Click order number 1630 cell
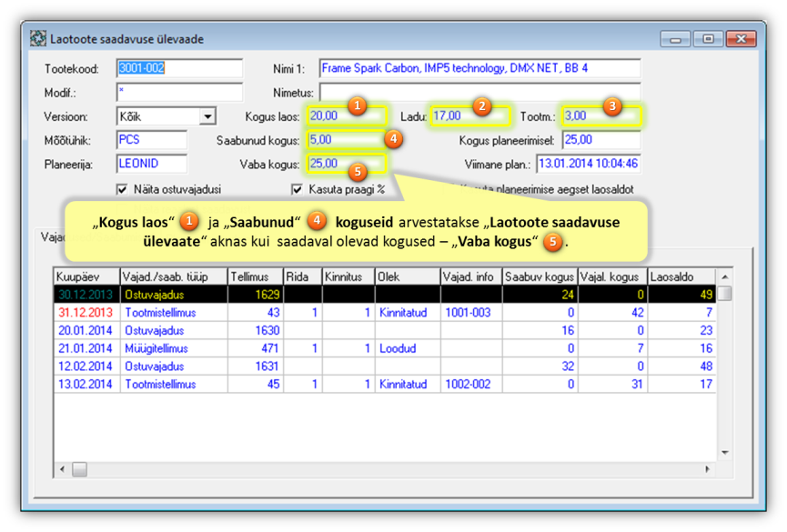Image resolution: width=787 pixels, height=532 pixels. pyautogui.click(x=256, y=330)
